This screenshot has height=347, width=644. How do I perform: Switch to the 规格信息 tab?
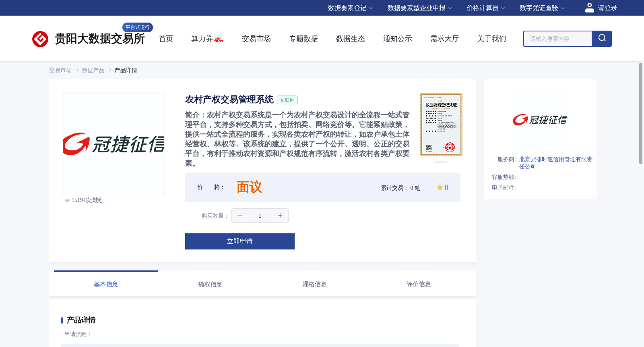[x=314, y=284]
